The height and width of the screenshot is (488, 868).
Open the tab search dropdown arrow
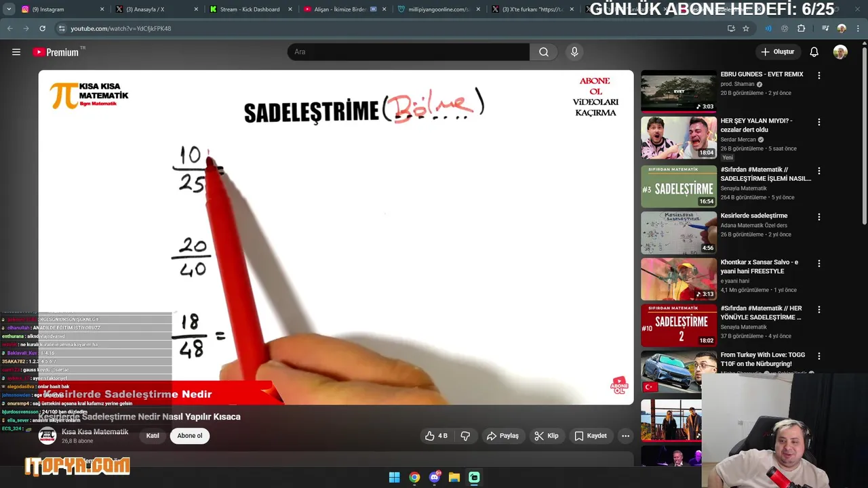[10, 9]
